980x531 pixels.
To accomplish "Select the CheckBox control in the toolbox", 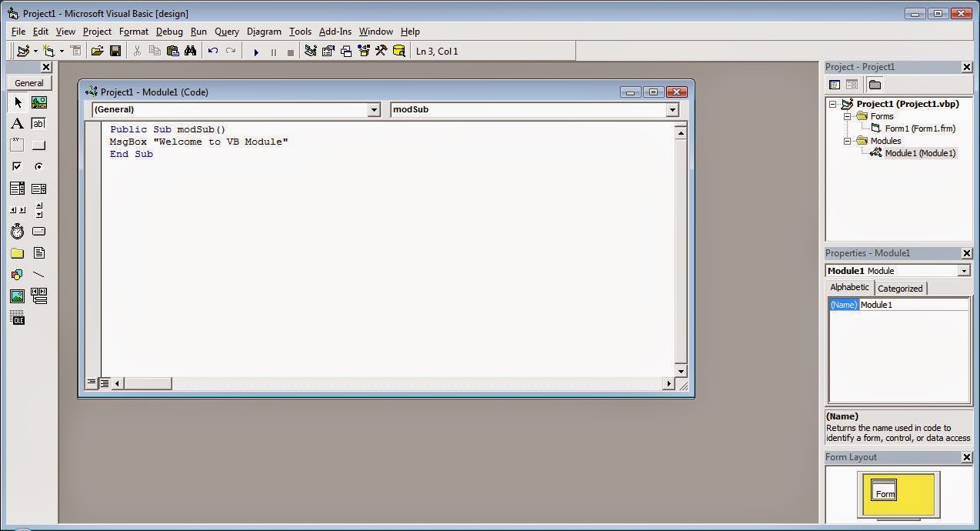I will (18, 166).
